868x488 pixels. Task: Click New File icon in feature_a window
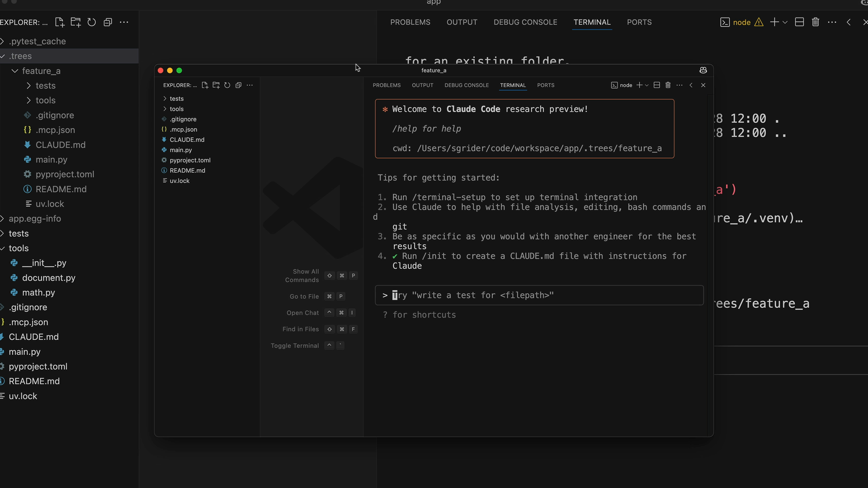coord(205,85)
